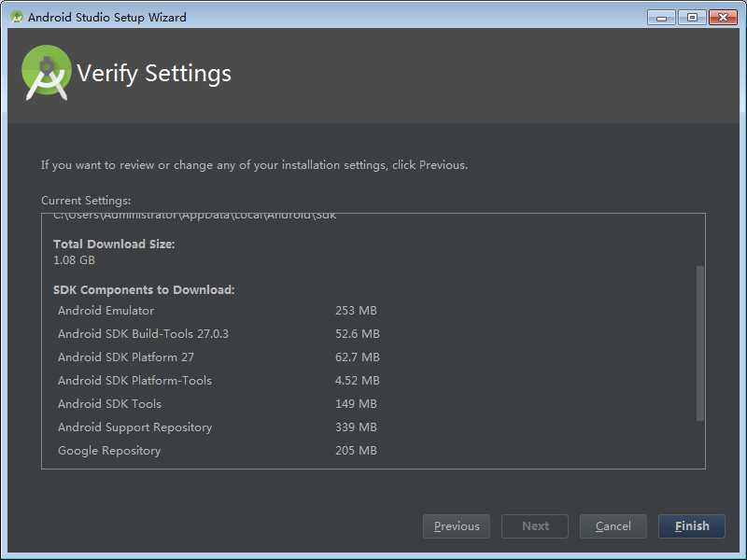Click the Verify Settings heading
747x560 pixels.
pos(154,74)
